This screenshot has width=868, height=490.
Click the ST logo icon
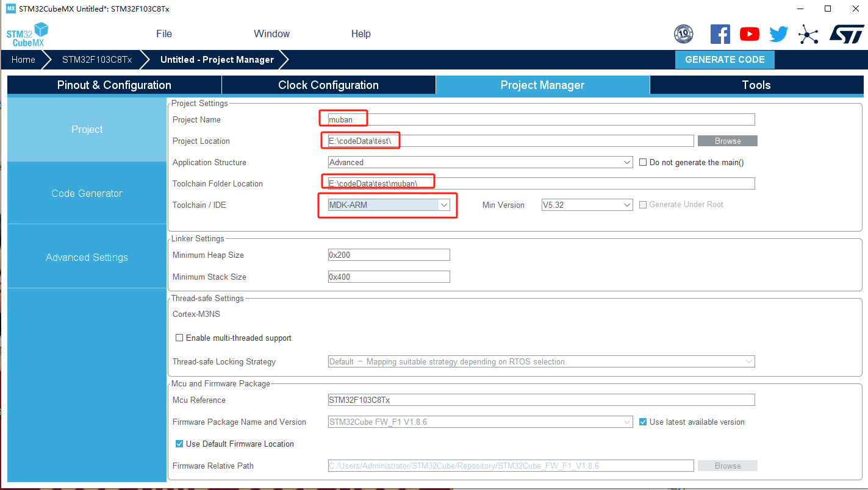tap(847, 34)
